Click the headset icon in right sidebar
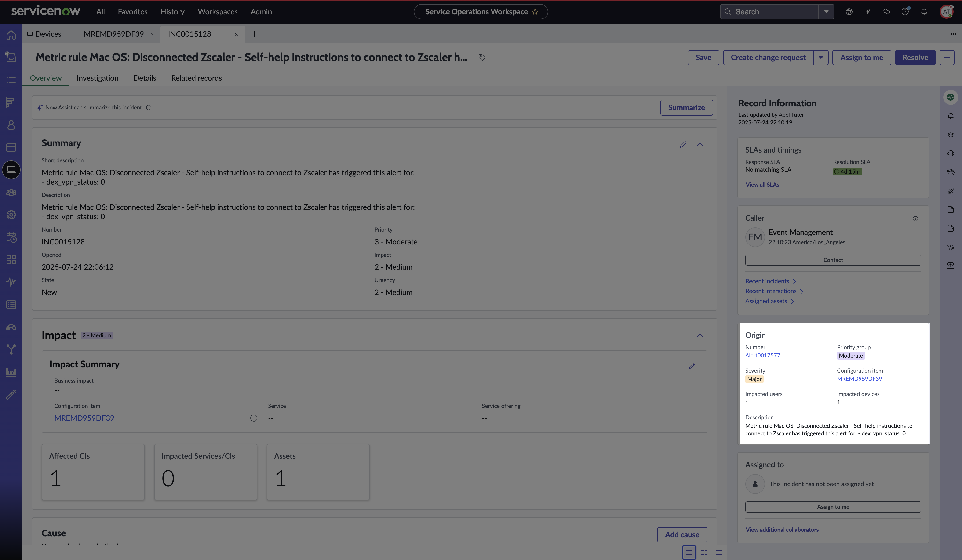The image size is (962, 560). click(x=951, y=153)
